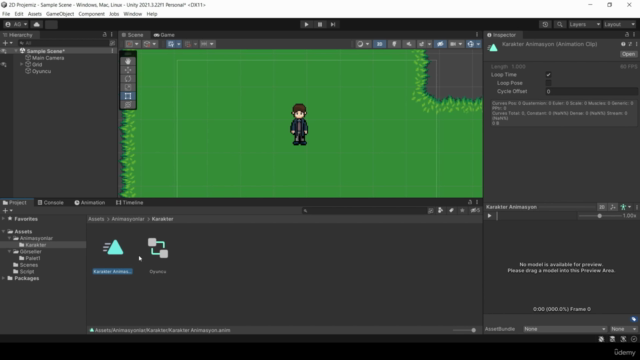
Task: Switch to the Game tab
Action: [164, 35]
